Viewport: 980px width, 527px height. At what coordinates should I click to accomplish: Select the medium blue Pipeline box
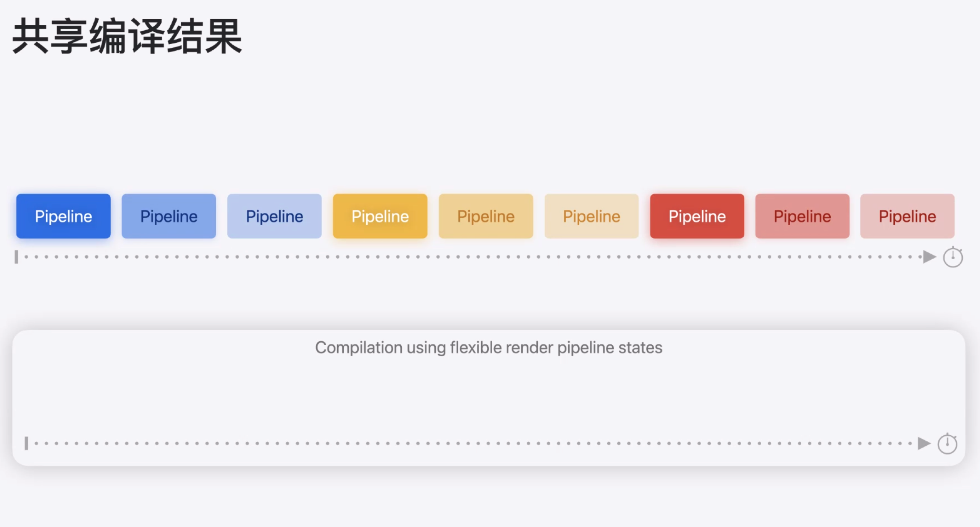(x=169, y=216)
